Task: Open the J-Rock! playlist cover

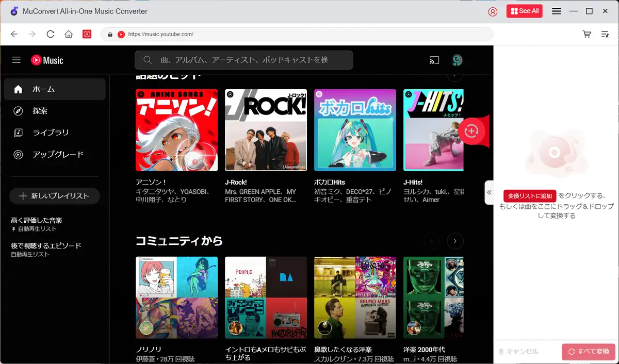Action: click(266, 130)
